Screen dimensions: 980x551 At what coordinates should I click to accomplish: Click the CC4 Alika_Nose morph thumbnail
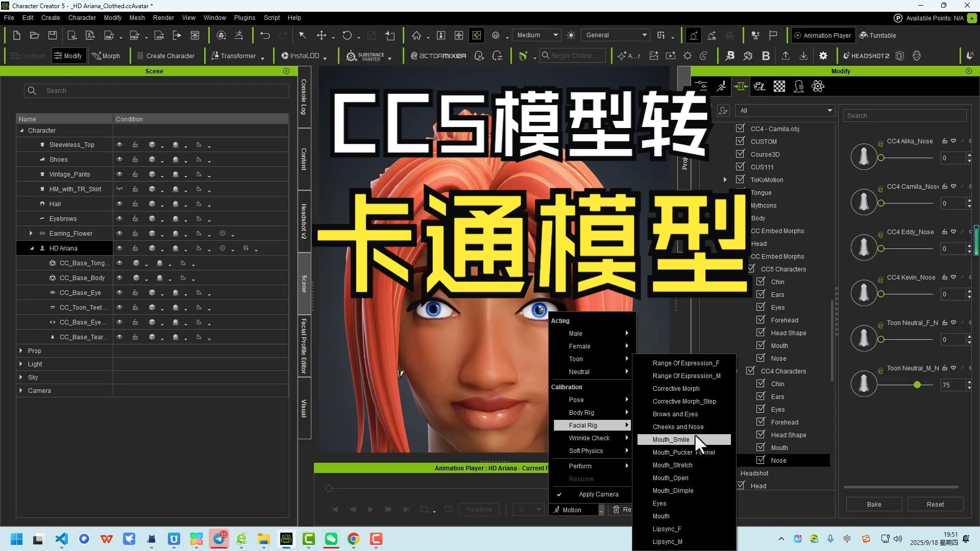pyautogui.click(x=864, y=156)
